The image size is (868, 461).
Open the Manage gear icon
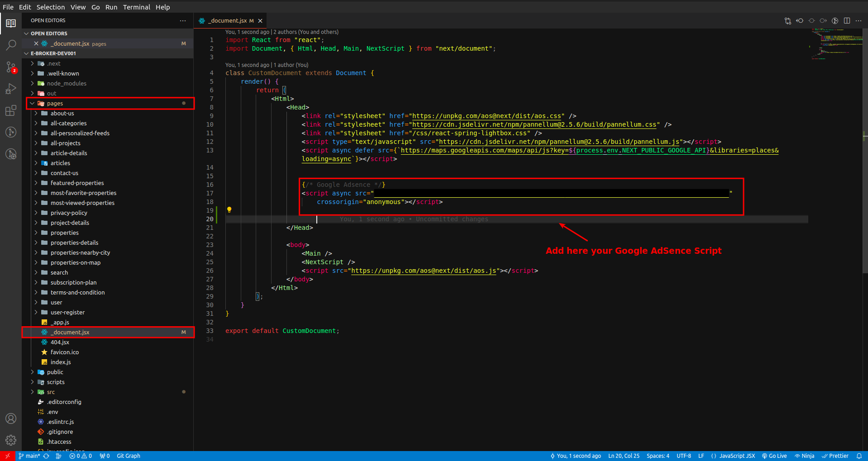11,440
